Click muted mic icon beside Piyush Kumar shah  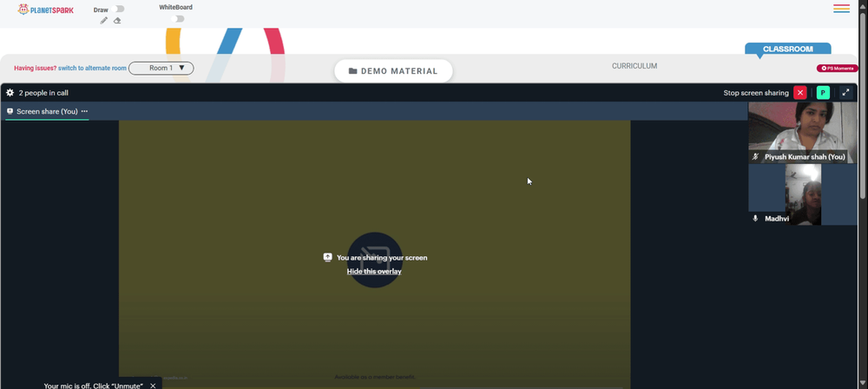(x=755, y=157)
